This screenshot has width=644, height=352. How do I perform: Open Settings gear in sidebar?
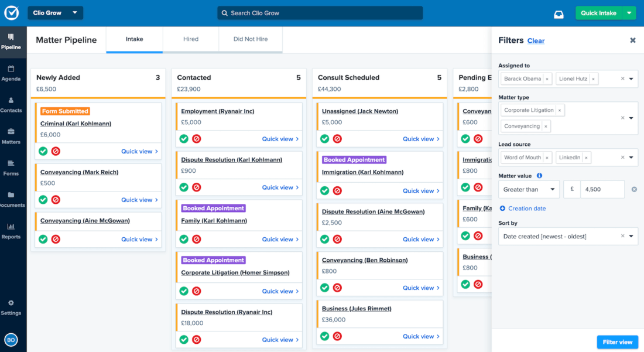tap(11, 307)
